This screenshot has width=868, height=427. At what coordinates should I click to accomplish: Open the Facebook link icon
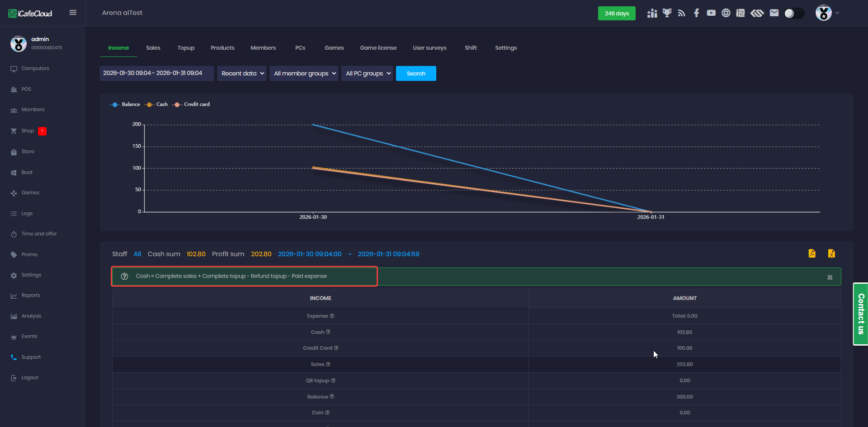coord(696,13)
